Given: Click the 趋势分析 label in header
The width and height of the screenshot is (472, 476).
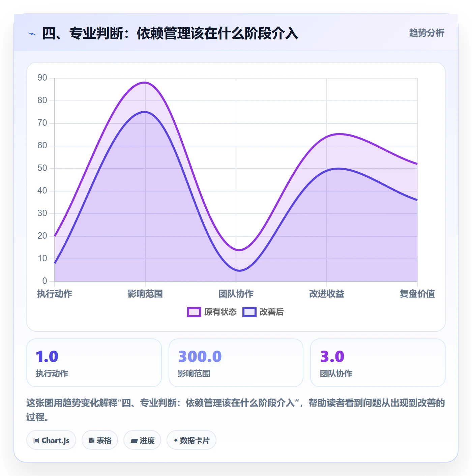Looking at the screenshot, I should 426,33.
